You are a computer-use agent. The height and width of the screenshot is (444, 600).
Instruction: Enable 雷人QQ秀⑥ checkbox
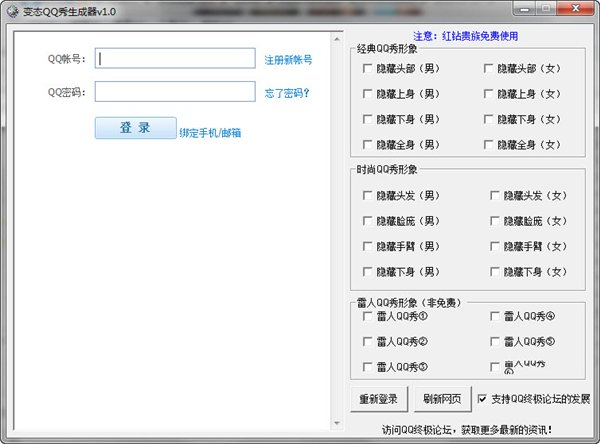click(x=495, y=367)
